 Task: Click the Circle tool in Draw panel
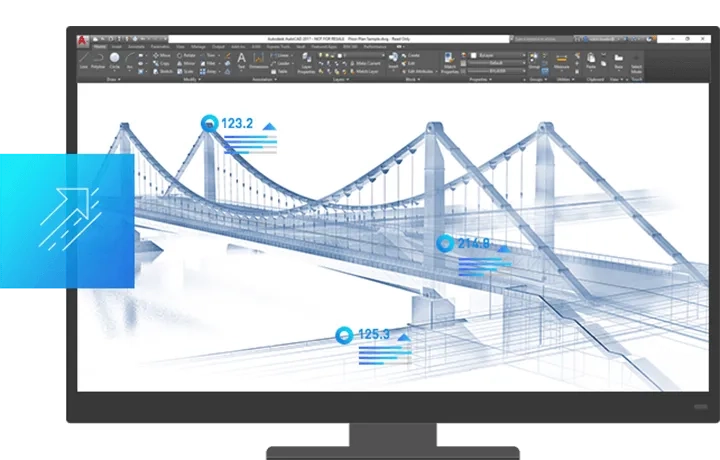(x=115, y=60)
